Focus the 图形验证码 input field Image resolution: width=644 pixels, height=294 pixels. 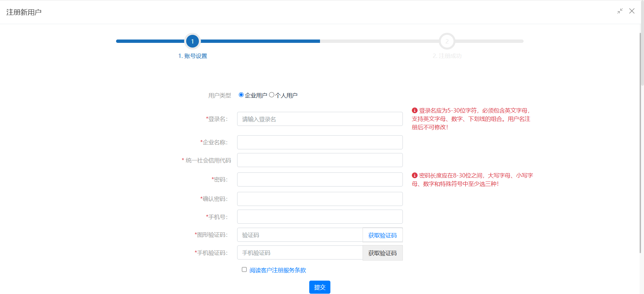(300, 235)
